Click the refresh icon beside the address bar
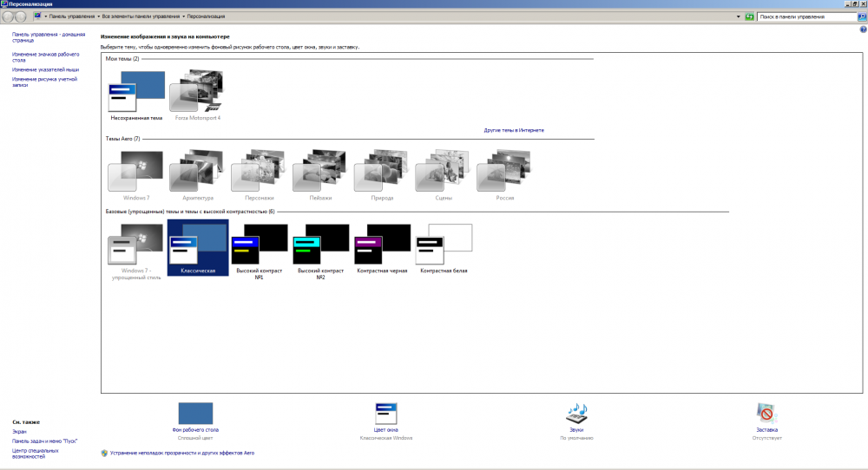This screenshot has height=470, width=868. 748,16
